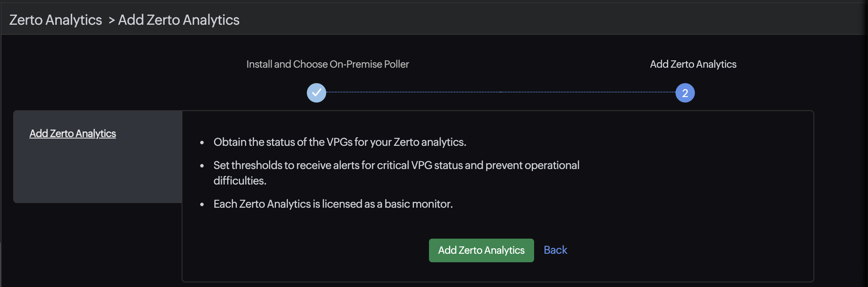
Task: Open the Zerto Analytics breadcrumb link
Action: click(x=55, y=19)
